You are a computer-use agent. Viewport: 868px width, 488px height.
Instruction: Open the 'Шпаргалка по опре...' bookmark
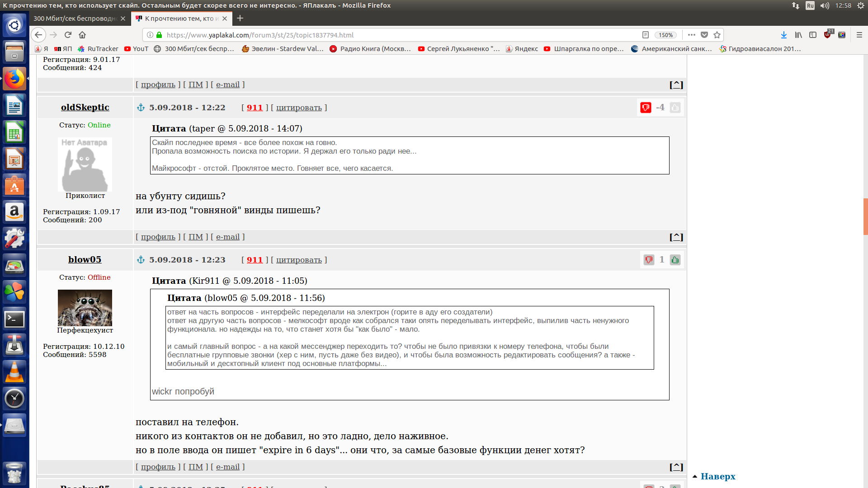coord(584,49)
